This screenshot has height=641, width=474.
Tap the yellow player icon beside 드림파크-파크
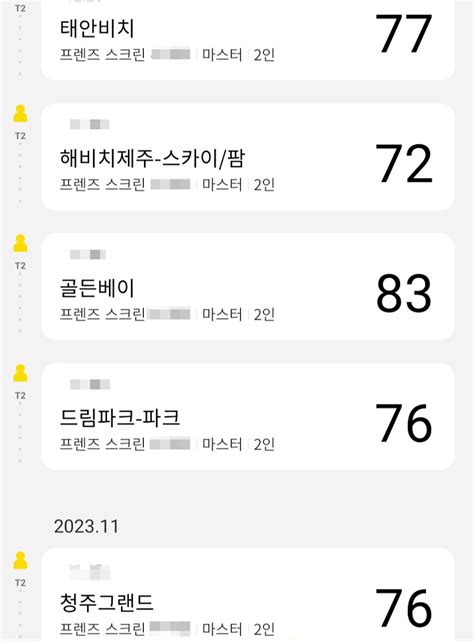20,373
